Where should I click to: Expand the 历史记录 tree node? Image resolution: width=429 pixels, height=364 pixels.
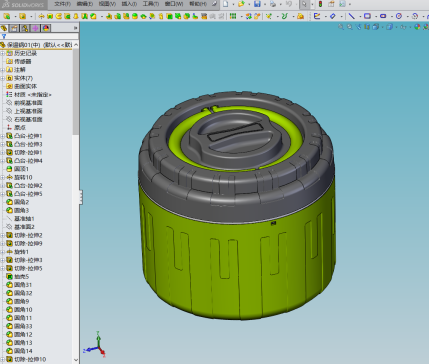click(3, 53)
